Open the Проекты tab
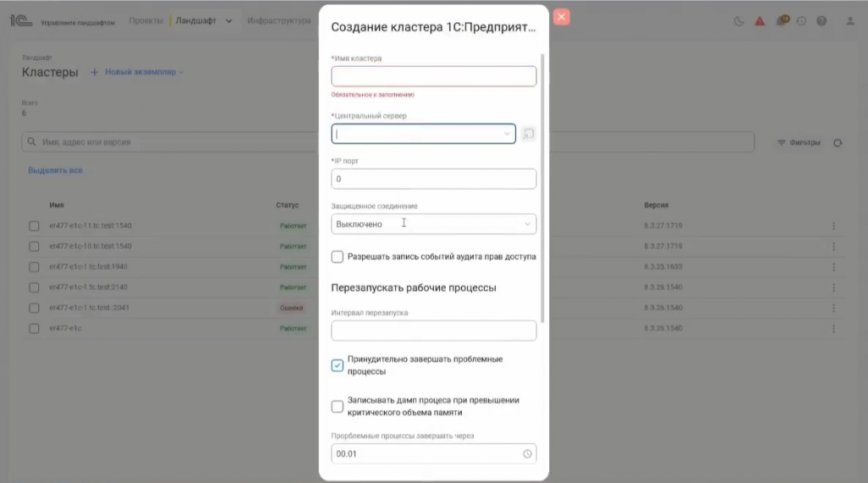 click(146, 20)
